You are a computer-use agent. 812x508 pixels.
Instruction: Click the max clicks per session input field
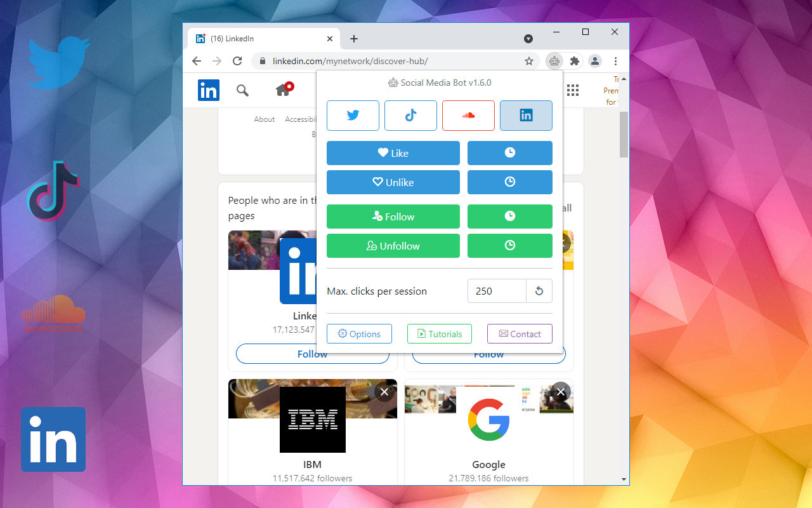[x=497, y=291]
